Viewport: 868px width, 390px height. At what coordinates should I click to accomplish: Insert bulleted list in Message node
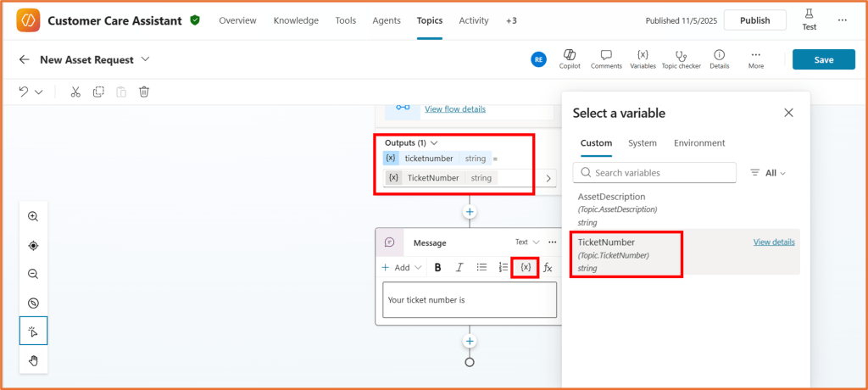[481, 268]
